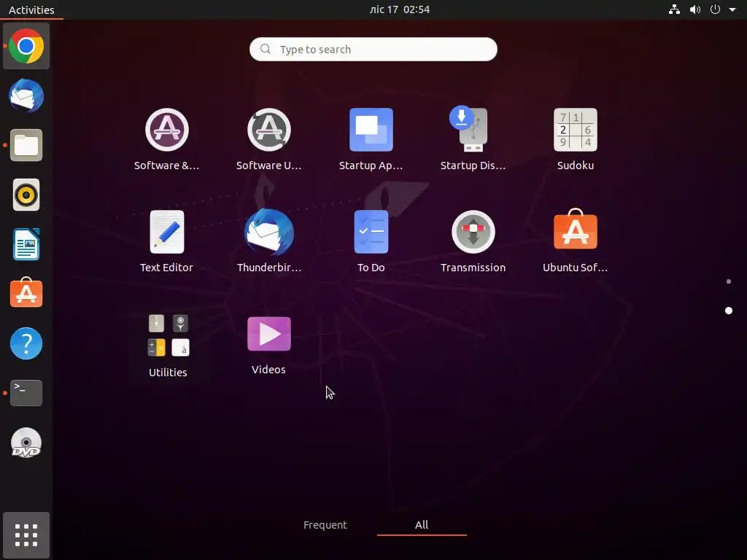Open Startup Disk Creator

point(473,139)
